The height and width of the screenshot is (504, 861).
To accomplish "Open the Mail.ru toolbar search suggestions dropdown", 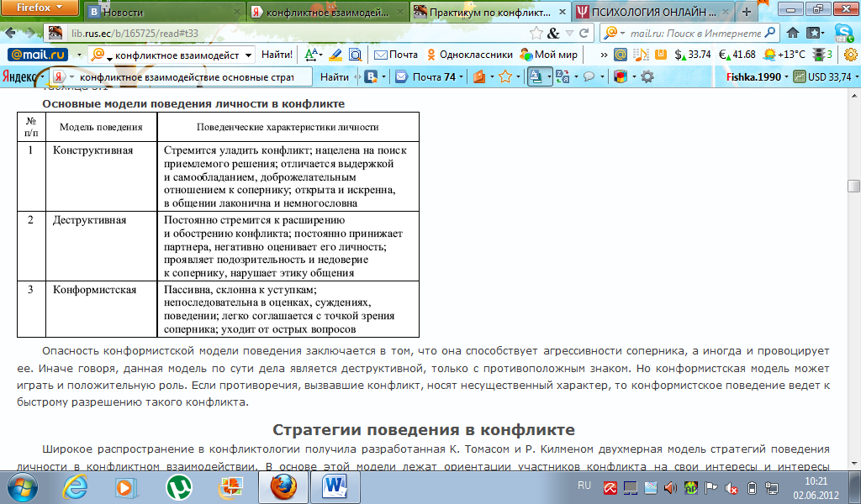I will pyautogui.click(x=248, y=55).
